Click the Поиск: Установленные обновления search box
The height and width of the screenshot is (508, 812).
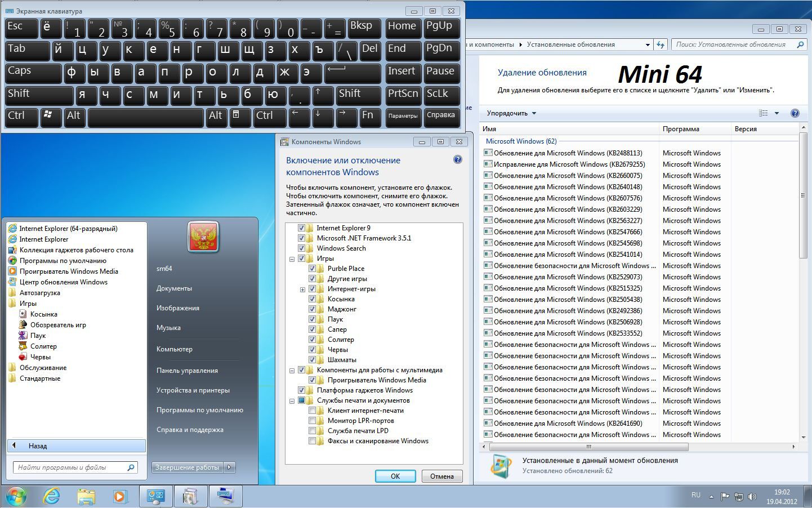tap(739, 44)
